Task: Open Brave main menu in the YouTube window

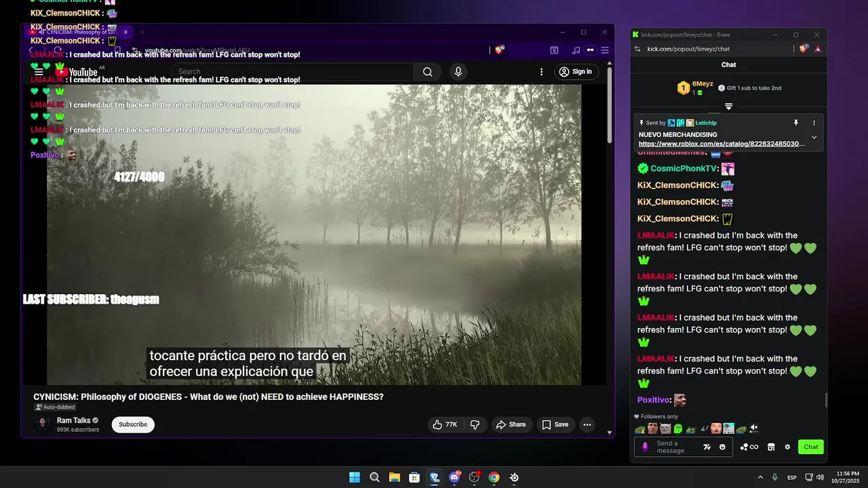Action: click(605, 50)
